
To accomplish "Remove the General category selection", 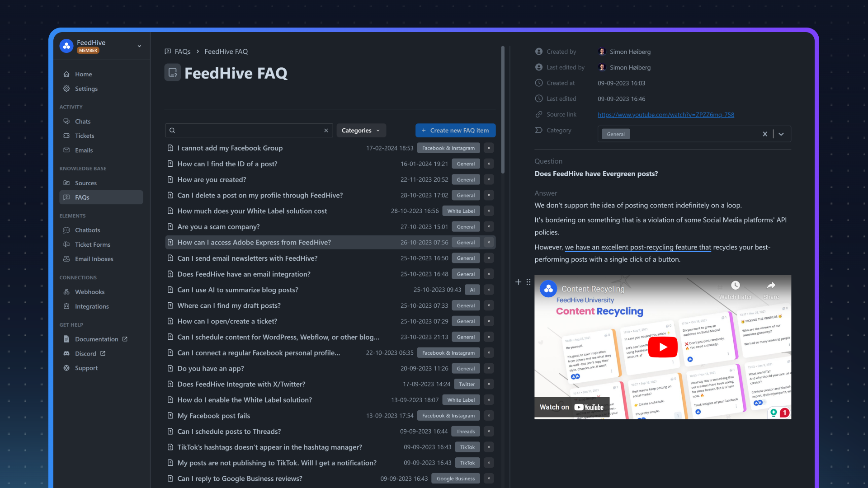I will (x=765, y=134).
